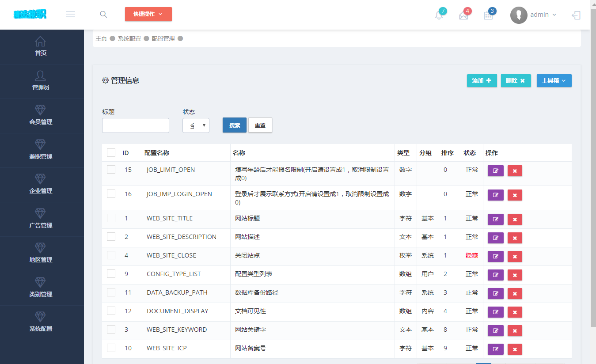Delete the WEB_SITE_ICP row

pos(515,349)
